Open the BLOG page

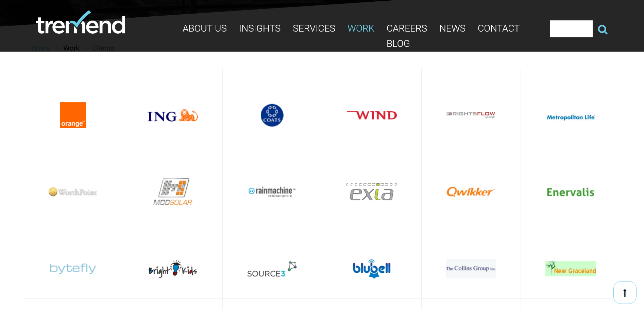[x=398, y=43]
